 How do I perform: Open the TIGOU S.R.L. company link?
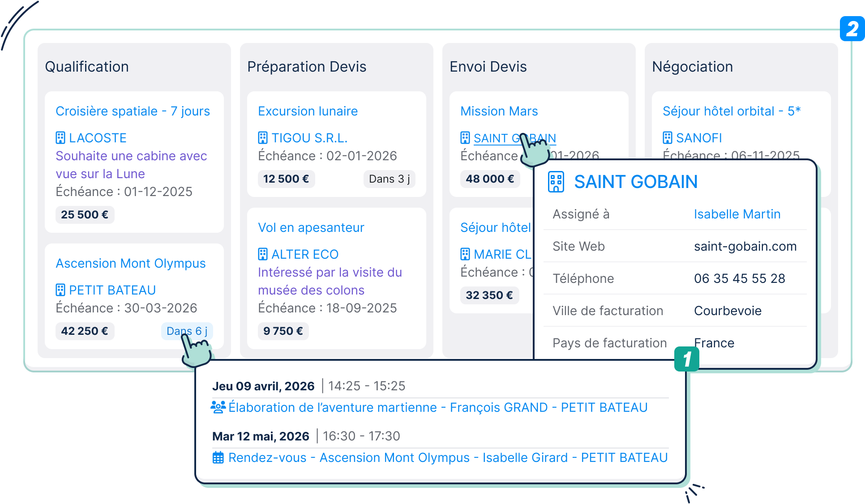[x=310, y=138]
